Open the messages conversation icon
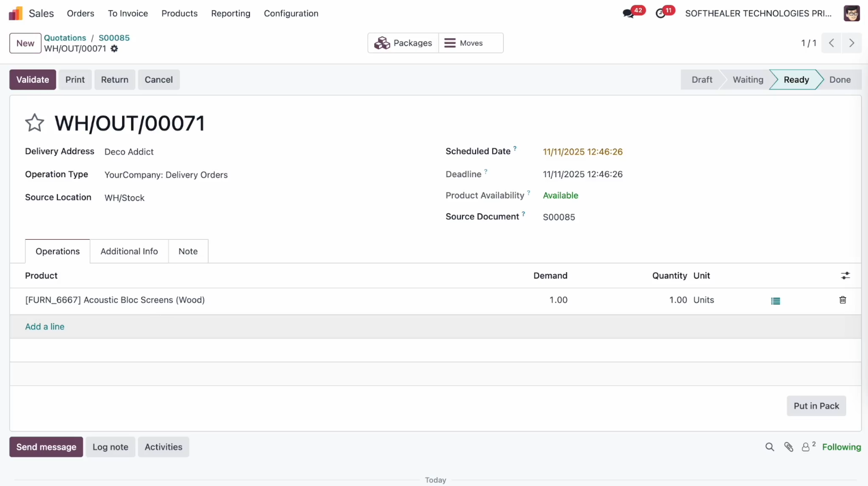The width and height of the screenshot is (868, 486). point(629,14)
